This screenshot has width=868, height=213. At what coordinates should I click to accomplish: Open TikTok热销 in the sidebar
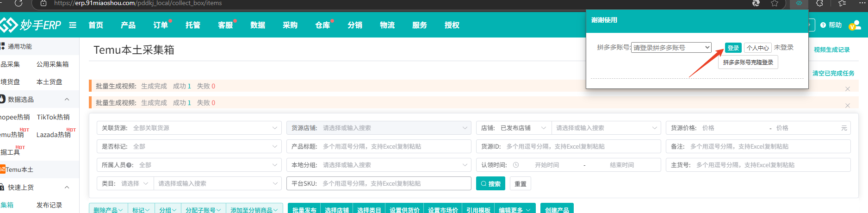tap(53, 117)
